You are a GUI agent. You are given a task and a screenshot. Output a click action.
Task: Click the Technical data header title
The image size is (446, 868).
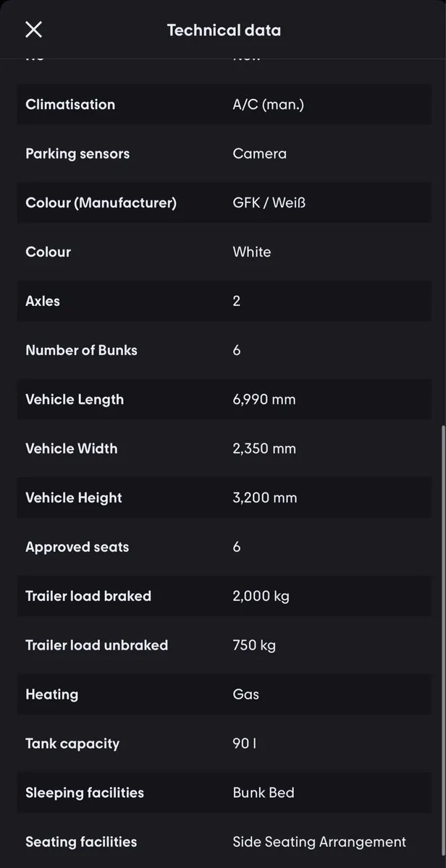pyautogui.click(x=224, y=30)
